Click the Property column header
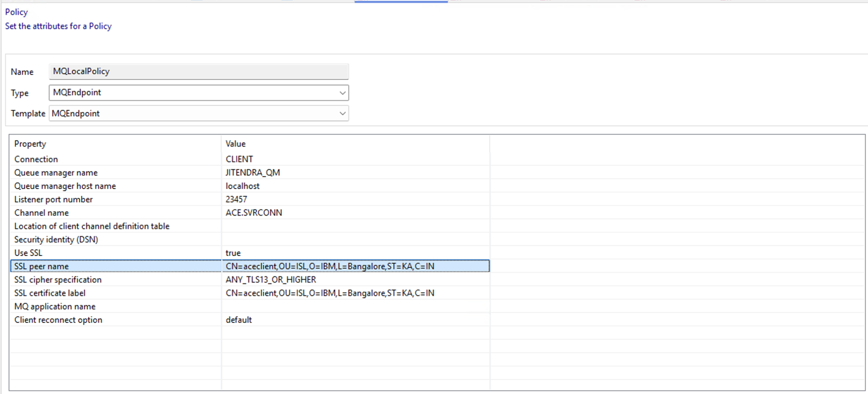The width and height of the screenshot is (868, 394). tap(30, 144)
